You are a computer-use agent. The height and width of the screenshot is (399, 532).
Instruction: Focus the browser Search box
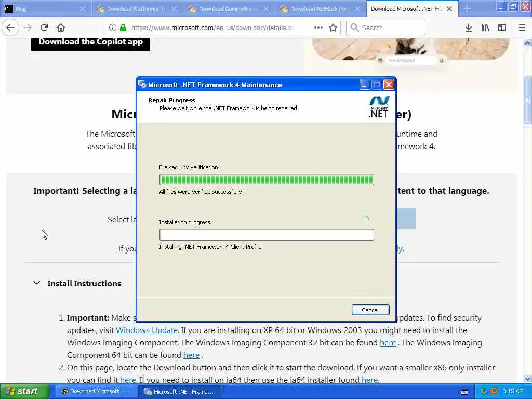point(386,28)
